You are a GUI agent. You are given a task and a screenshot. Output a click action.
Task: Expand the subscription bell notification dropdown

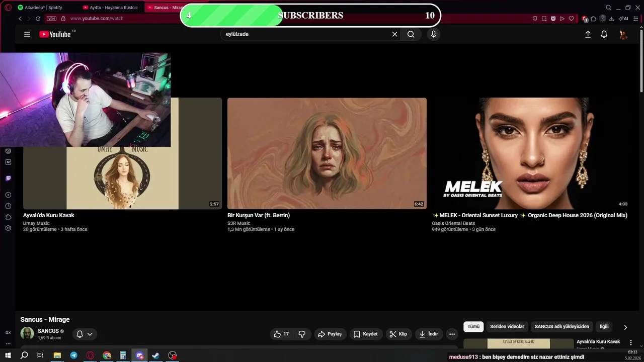(85, 334)
